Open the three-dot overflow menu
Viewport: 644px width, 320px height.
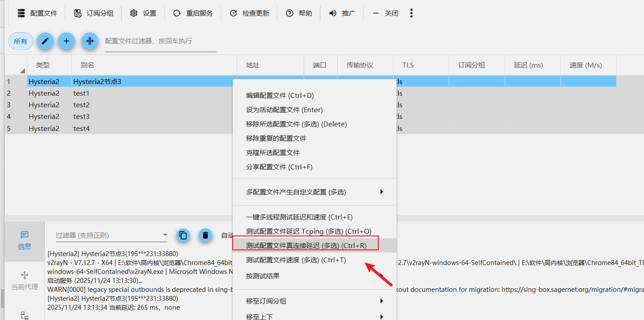click(x=411, y=13)
